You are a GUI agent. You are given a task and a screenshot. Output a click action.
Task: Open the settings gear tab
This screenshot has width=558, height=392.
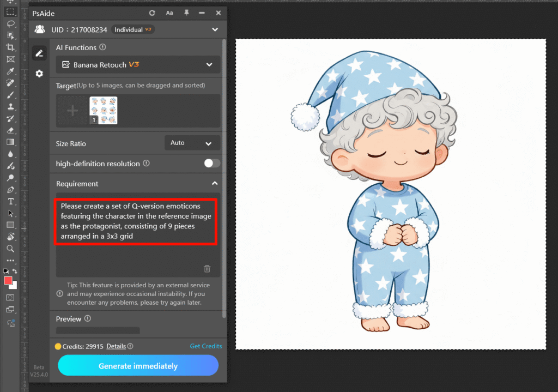pos(39,74)
